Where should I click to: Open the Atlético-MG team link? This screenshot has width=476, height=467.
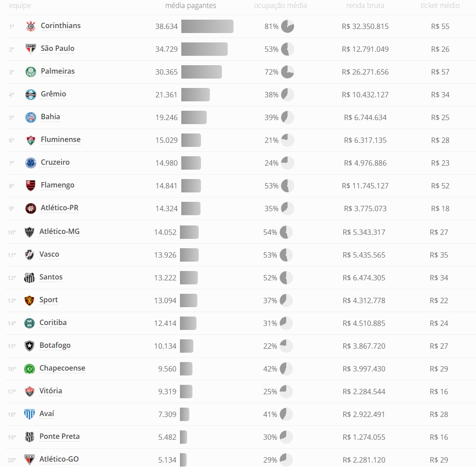(59, 232)
